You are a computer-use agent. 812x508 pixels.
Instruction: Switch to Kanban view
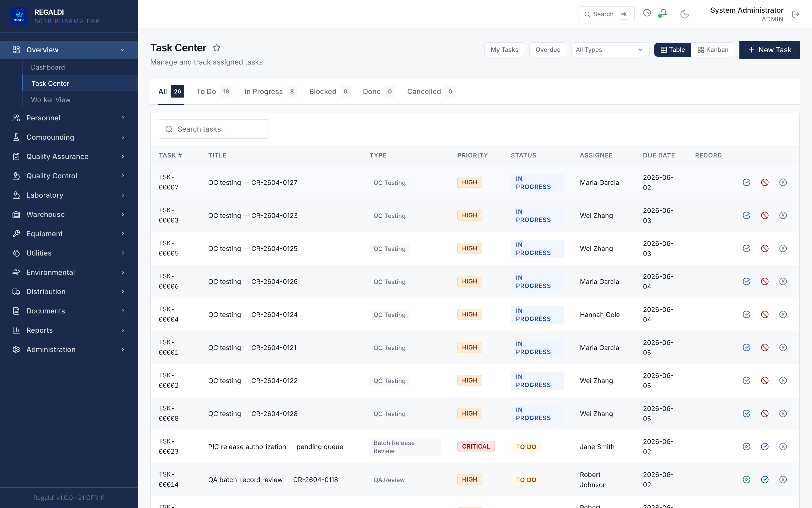[713, 50]
